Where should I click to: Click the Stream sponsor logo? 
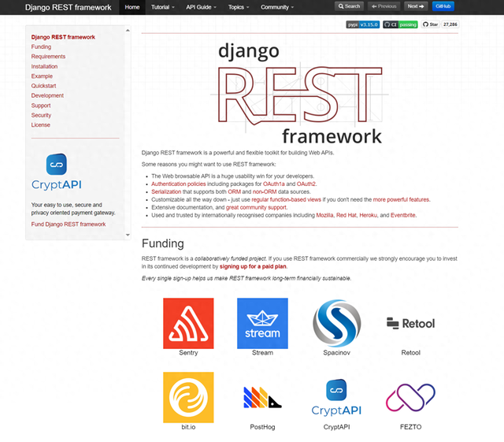[262, 323]
